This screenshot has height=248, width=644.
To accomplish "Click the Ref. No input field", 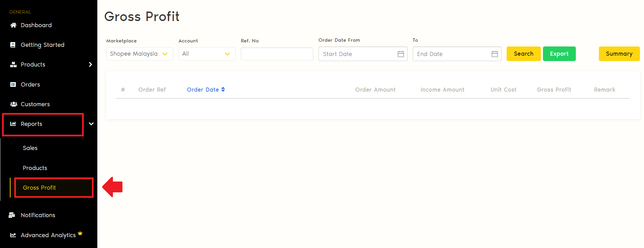I will point(277,54).
